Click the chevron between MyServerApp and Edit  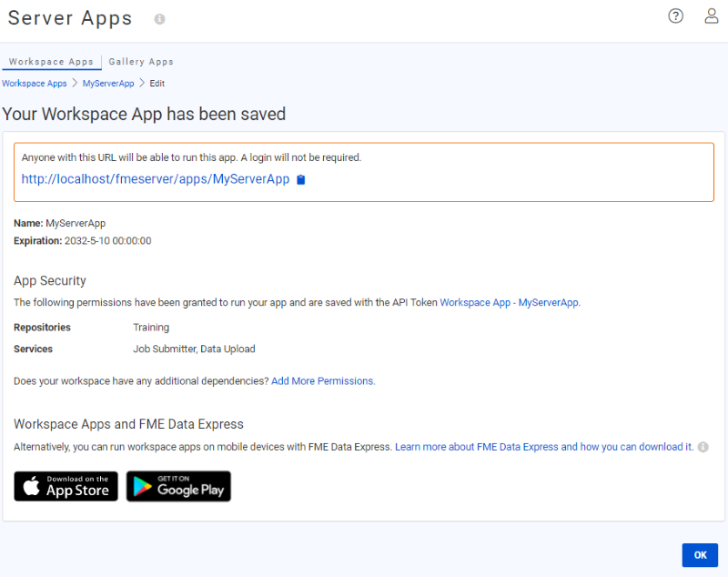point(142,83)
